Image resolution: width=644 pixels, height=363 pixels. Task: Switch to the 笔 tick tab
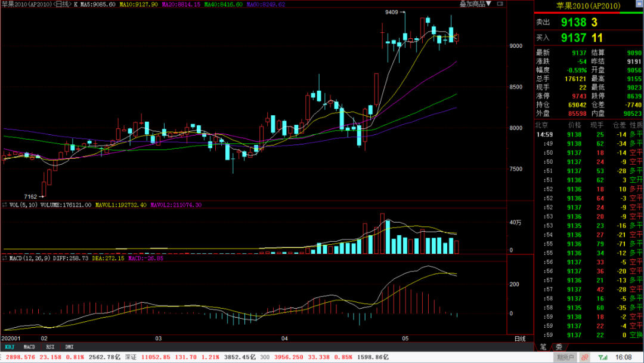click(x=543, y=347)
